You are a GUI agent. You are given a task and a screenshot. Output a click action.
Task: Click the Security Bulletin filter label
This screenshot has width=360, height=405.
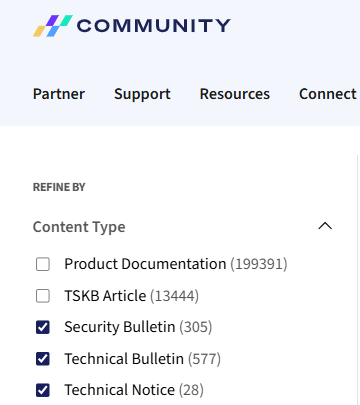point(120,327)
